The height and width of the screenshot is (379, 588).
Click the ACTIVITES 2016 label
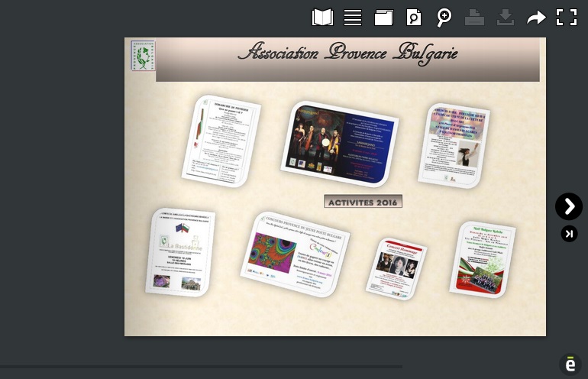coord(363,202)
